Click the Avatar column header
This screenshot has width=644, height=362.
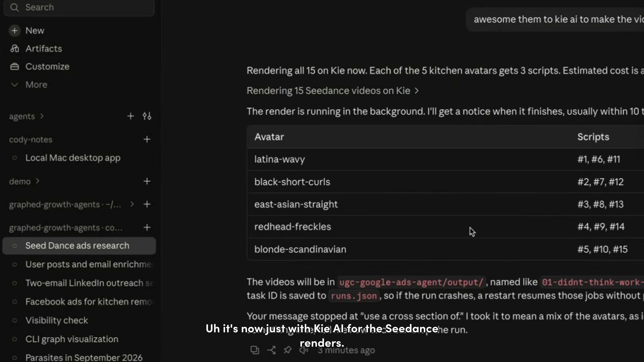pyautogui.click(x=269, y=137)
